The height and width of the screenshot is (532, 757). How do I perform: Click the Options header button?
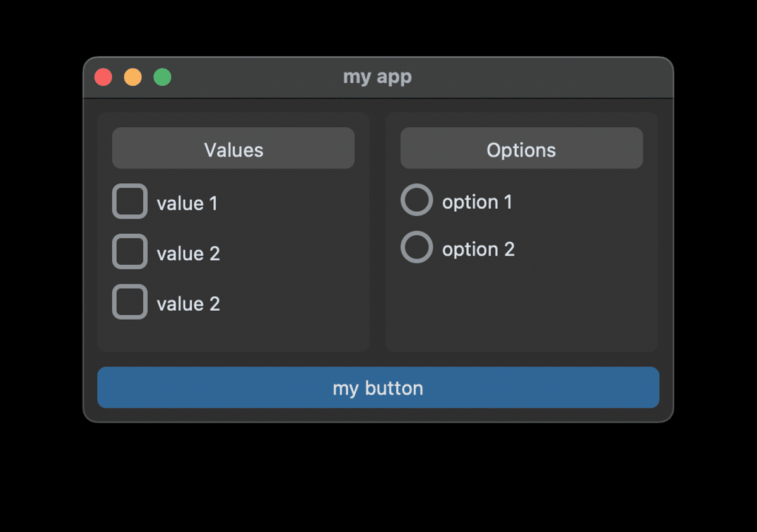pos(522,148)
